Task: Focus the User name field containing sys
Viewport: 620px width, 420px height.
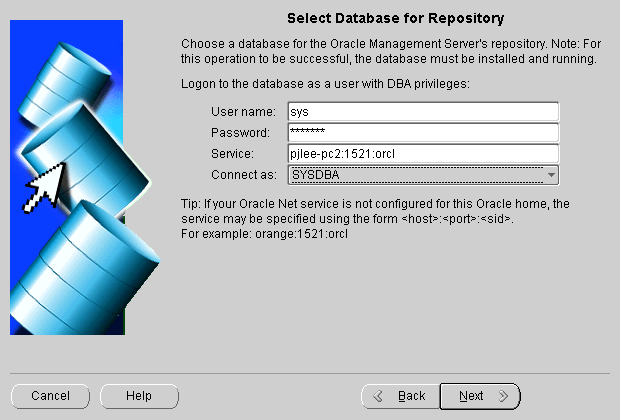Action: click(x=420, y=111)
